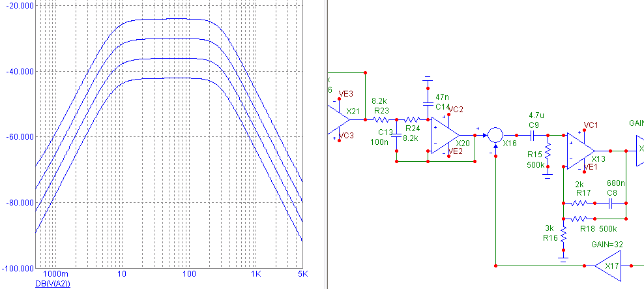Click the GAIN=32 label above X17
This screenshot has height=289, width=644.
point(607,244)
